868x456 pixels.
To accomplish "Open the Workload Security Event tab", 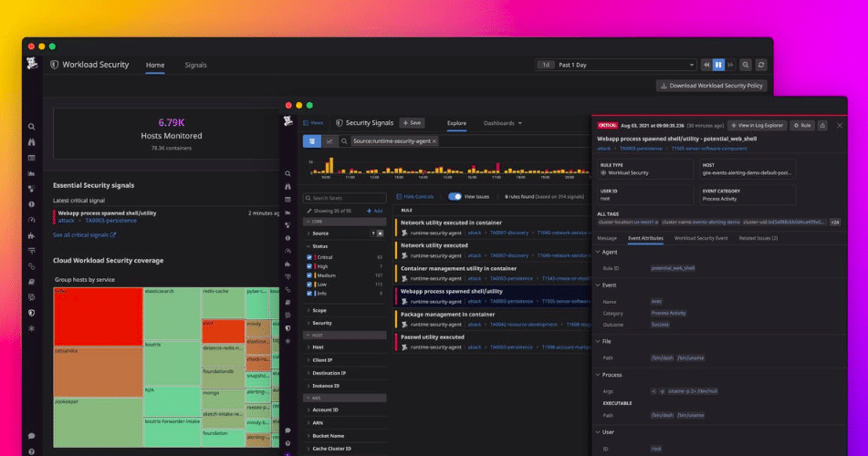I will coord(701,238).
